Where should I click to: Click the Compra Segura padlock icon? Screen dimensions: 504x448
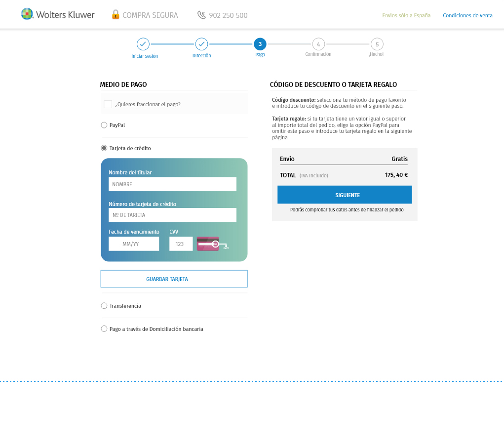(116, 15)
